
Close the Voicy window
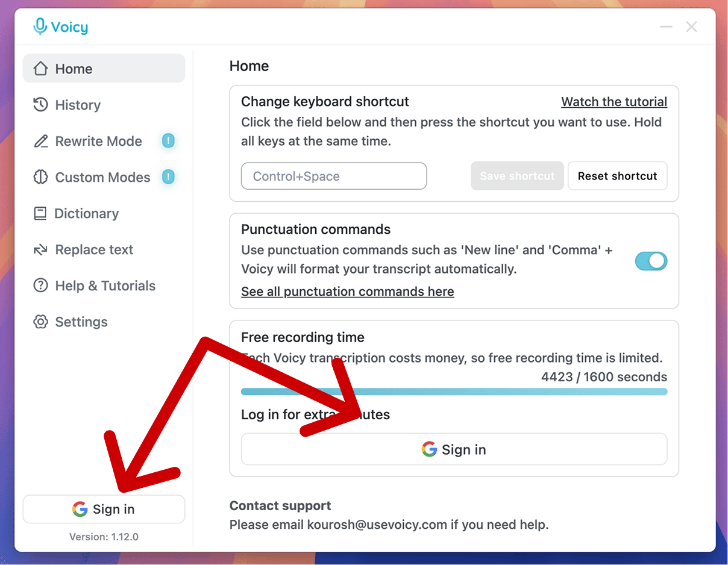click(x=692, y=27)
